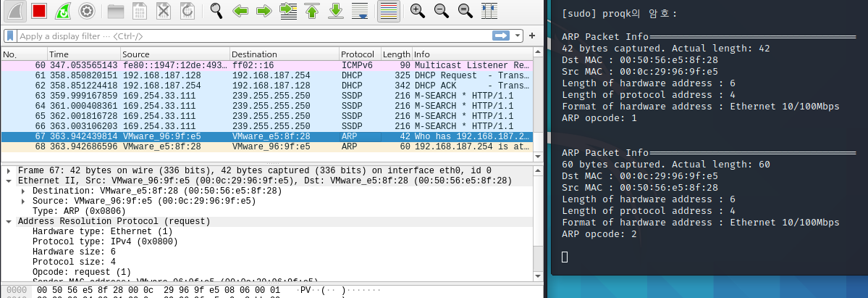Close the capture file icon with X
This screenshot has height=298, width=868.
click(x=164, y=11)
